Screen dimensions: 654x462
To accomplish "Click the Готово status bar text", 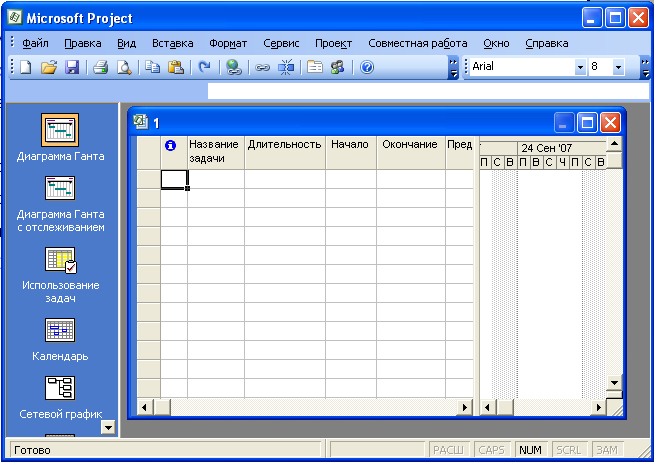I will pyautogui.click(x=33, y=450).
